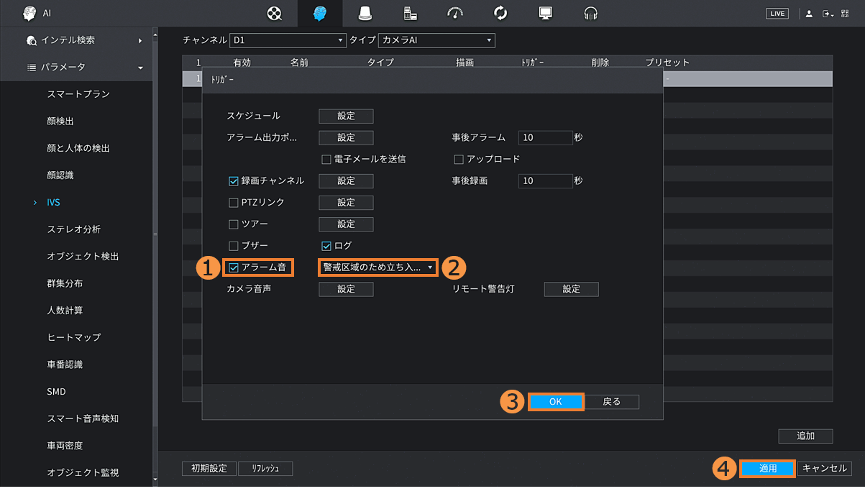Open ヒートマップ in the sidebar menu
The image size is (865, 504).
pos(74,337)
